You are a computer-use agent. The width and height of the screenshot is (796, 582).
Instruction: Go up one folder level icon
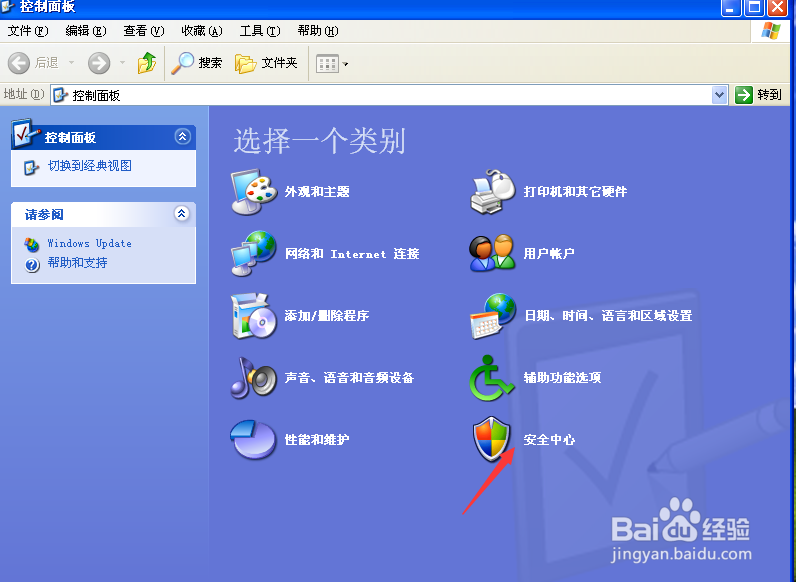click(147, 63)
